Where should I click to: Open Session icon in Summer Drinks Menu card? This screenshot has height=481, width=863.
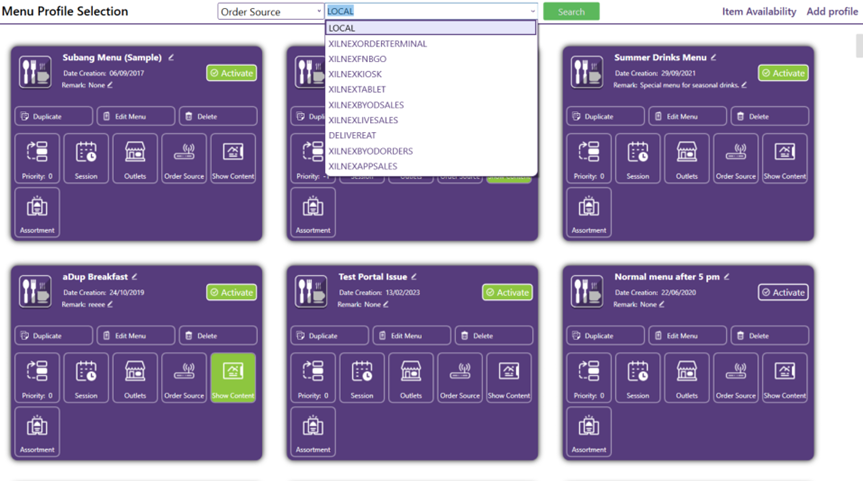click(x=638, y=159)
